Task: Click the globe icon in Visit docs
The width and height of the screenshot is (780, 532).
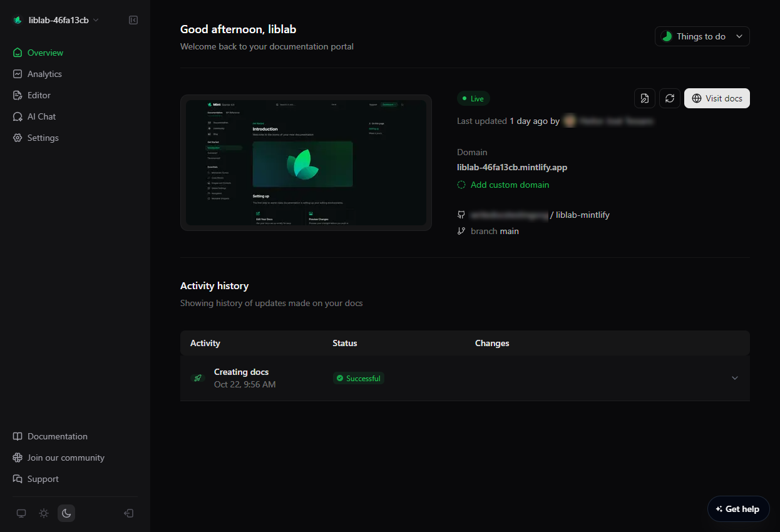Action: click(697, 98)
